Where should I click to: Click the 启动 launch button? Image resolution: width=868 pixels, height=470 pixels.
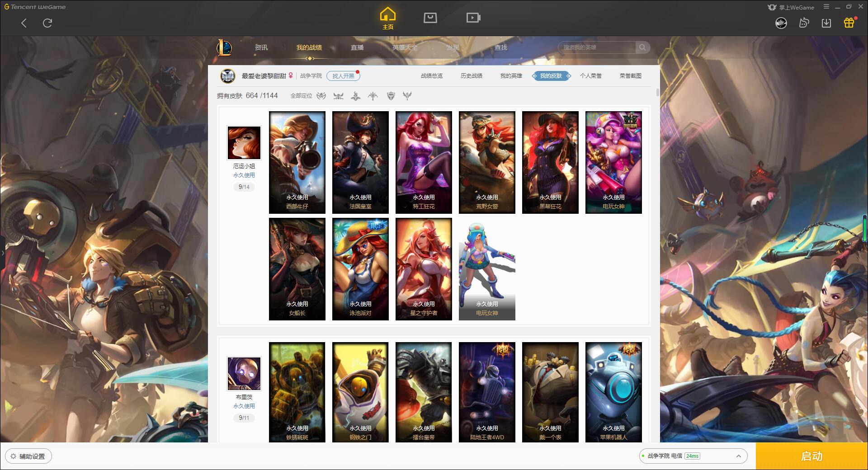[x=812, y=456]
